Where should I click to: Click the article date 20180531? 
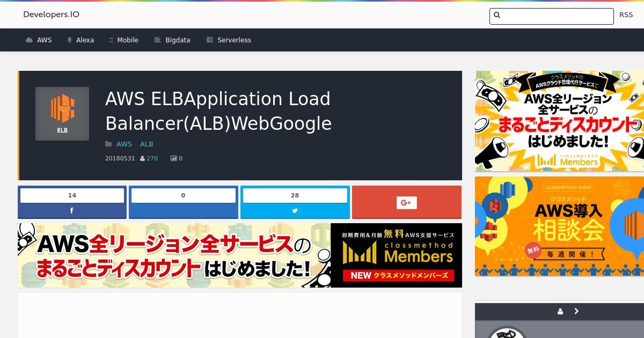[x=120, y=158]
